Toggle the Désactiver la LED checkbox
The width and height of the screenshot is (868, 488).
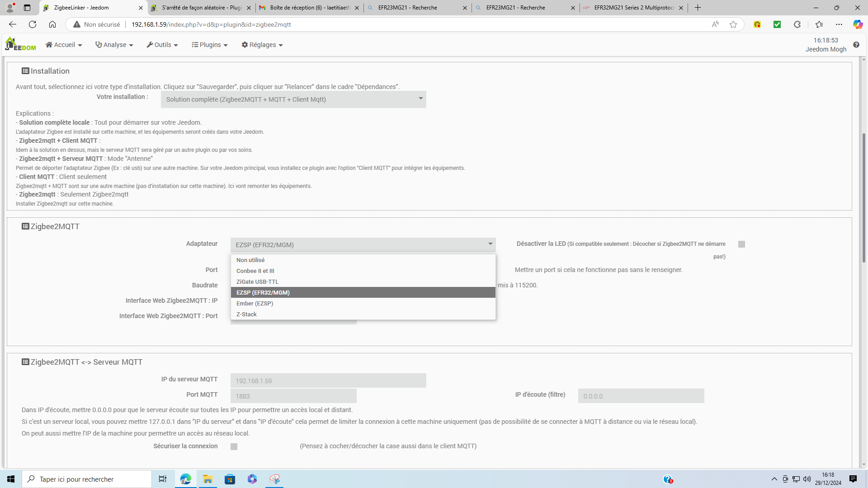(x=741, y=244)
